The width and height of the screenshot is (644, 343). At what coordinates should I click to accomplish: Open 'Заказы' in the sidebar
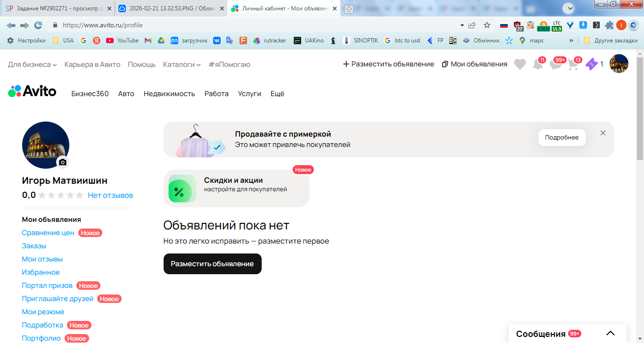click(x=34, y=246)
